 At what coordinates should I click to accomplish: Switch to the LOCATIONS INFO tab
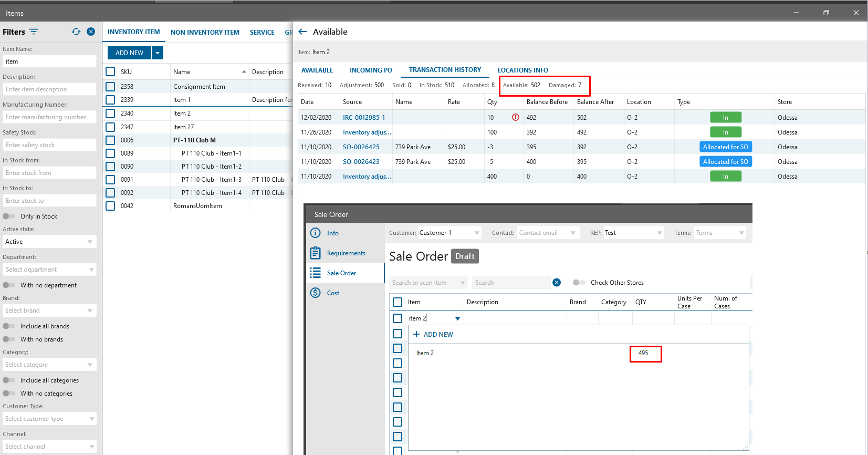tap(522, 70)
